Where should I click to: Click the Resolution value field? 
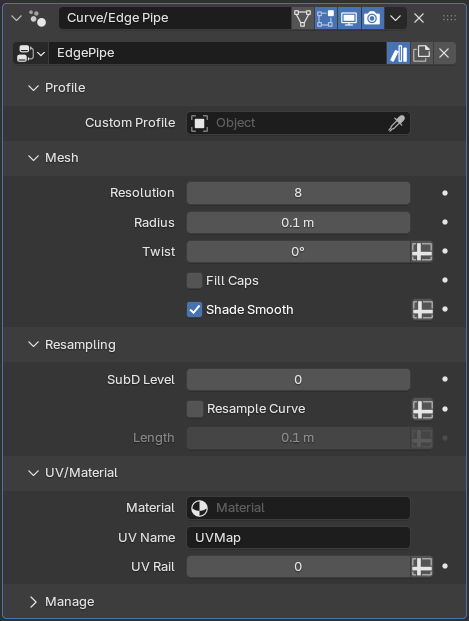point(298,193)
